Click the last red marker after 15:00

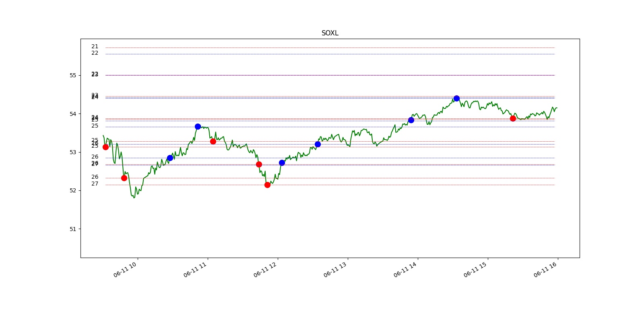513,118
